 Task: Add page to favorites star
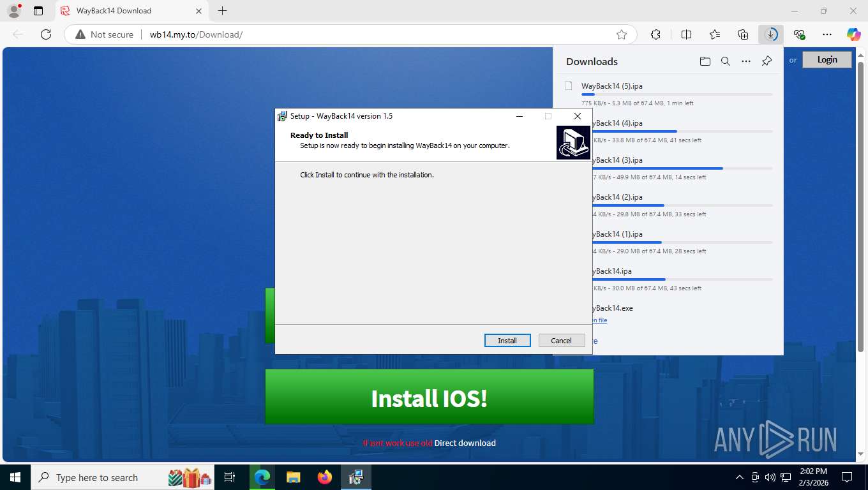[622, 34]
